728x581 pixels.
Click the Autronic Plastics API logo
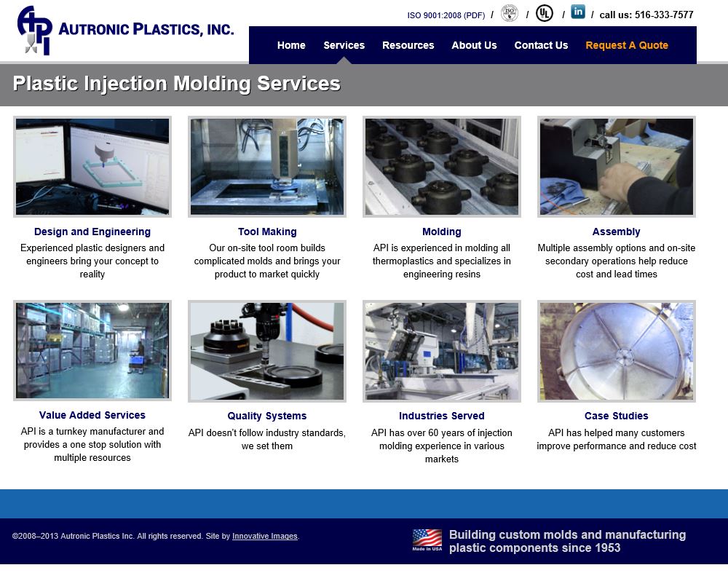[x=124, y=29]
